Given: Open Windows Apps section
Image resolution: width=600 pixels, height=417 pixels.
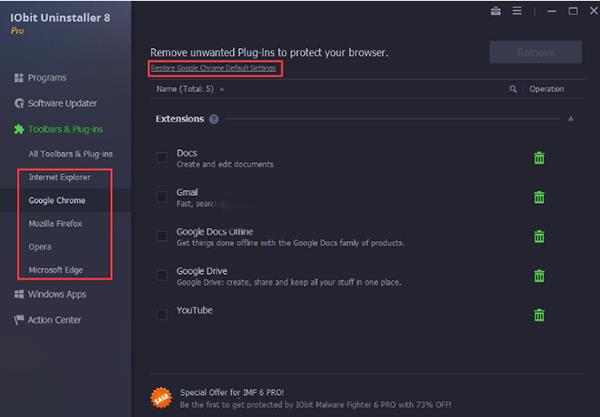Looking at the screenshot, I should (x=57, y=294).
